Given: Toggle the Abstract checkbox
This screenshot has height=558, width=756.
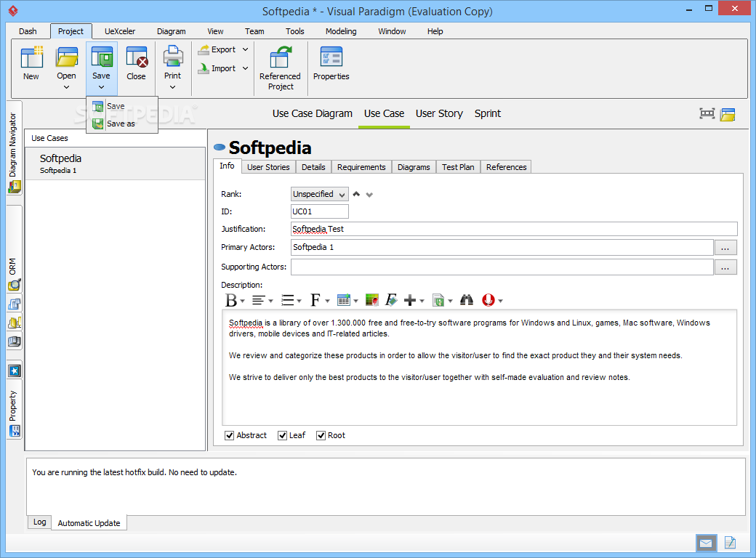Looking at the screenshot, I should click(230, 436).
